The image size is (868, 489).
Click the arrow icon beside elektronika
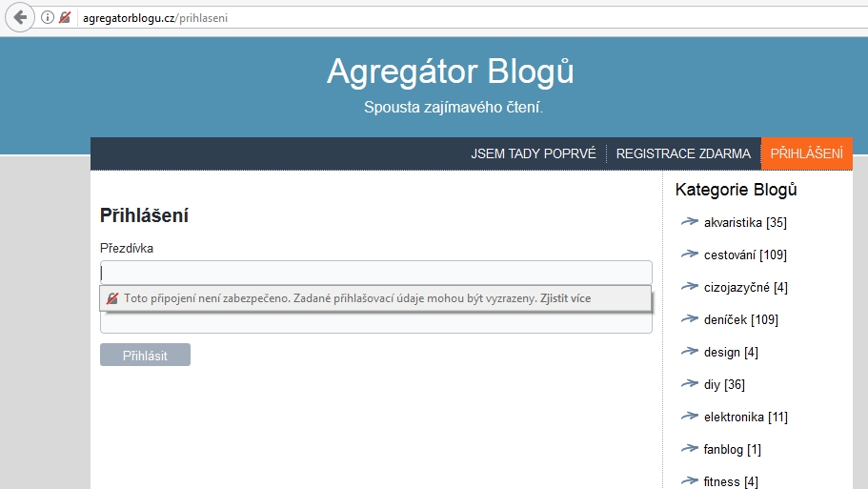point(690,417)
